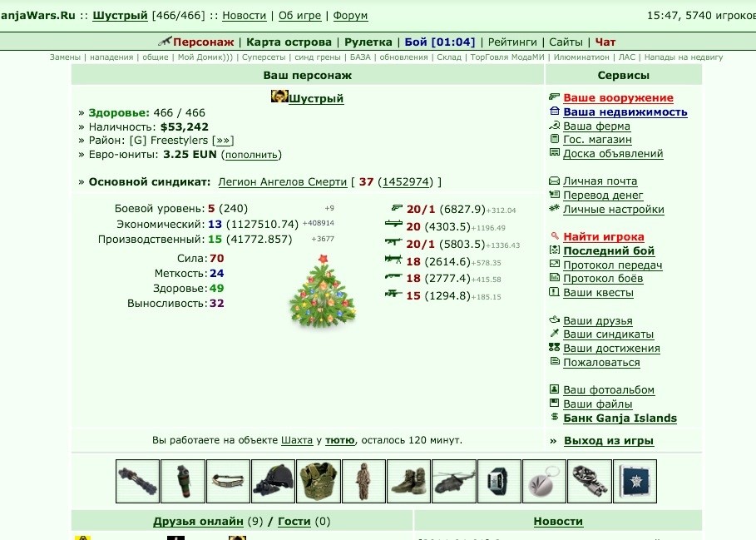
Task: Open the Рейтинги menu item
Action: (512, 42)
